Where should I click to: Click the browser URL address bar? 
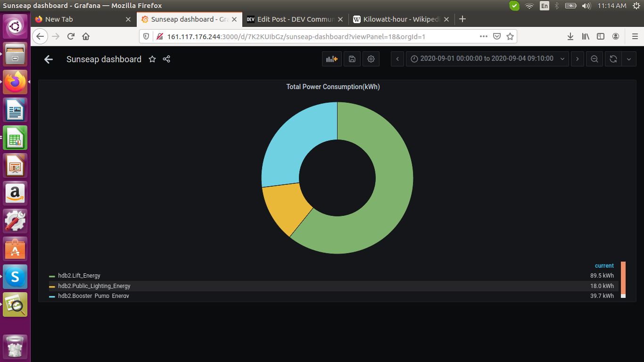pos(321,36)
